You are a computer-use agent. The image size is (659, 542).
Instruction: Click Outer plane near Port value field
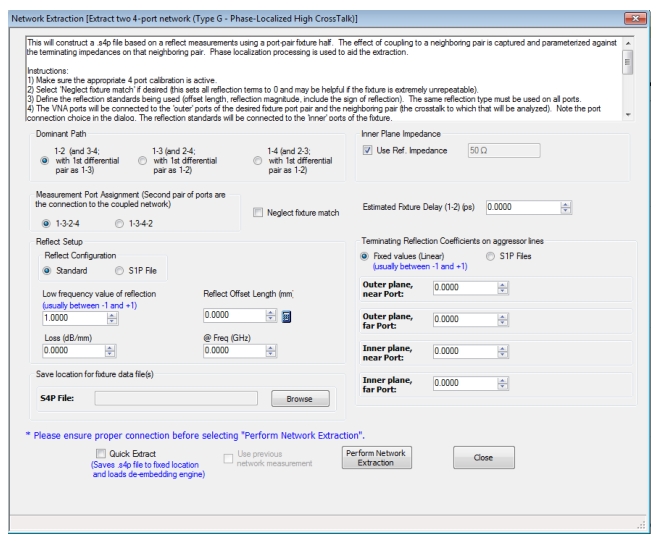[465, 287]
